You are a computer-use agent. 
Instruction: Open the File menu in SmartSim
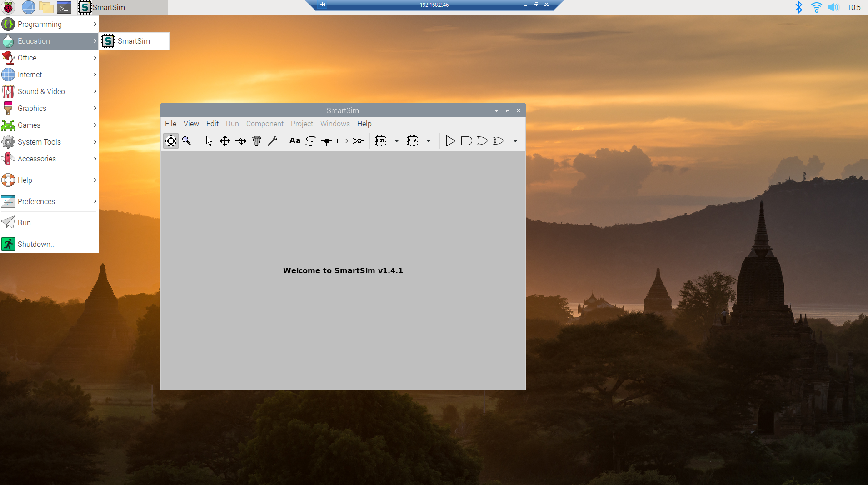pyautogui.click(x=171, y=124)
